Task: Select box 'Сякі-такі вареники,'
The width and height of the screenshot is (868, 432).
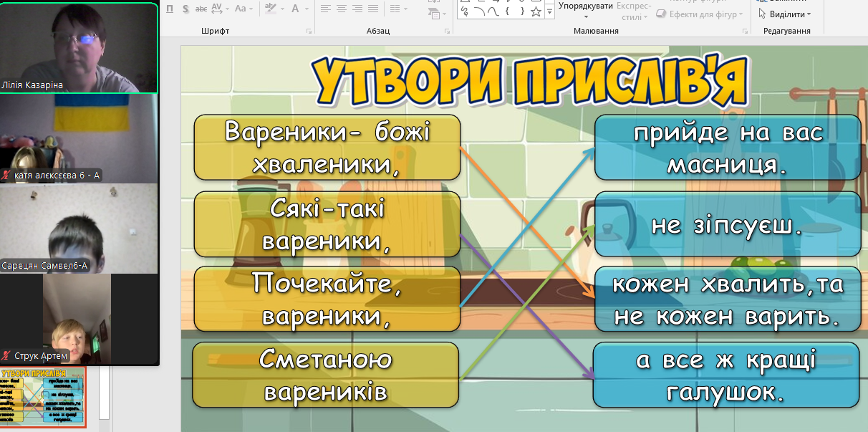Action: point(327,224)
